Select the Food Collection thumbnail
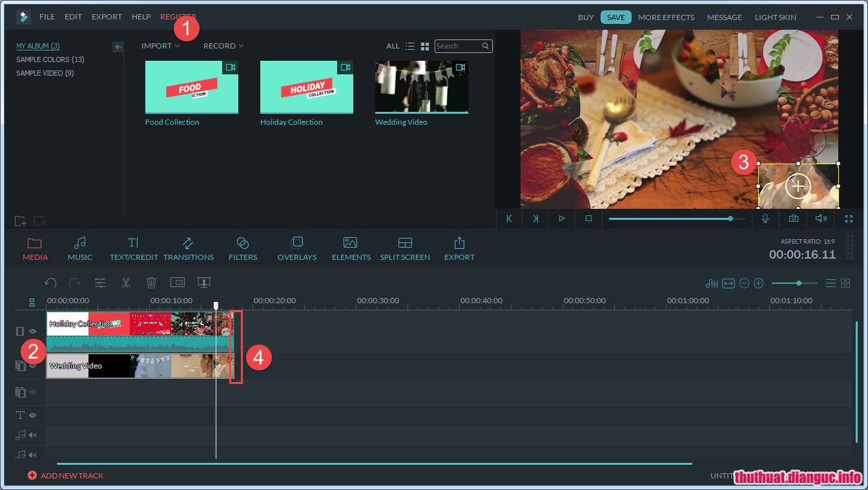The height and width of the screenshot is (490, 868). [x=192, y=87]
